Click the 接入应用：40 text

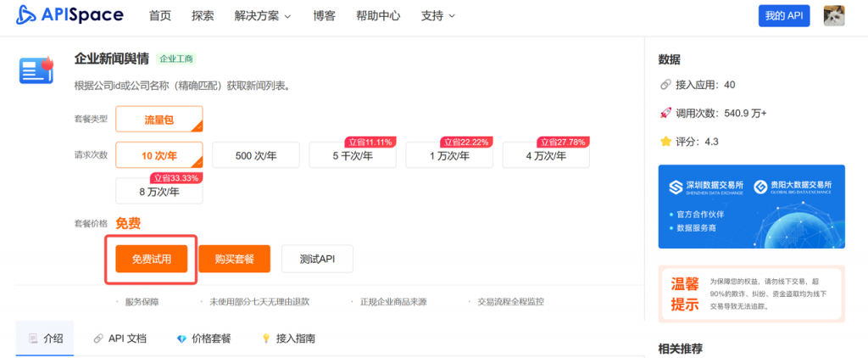click(705, 85)
